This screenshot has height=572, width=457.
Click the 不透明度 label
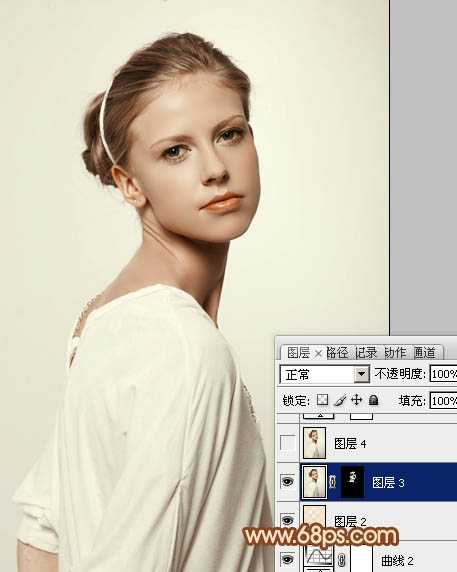[400, 374]
